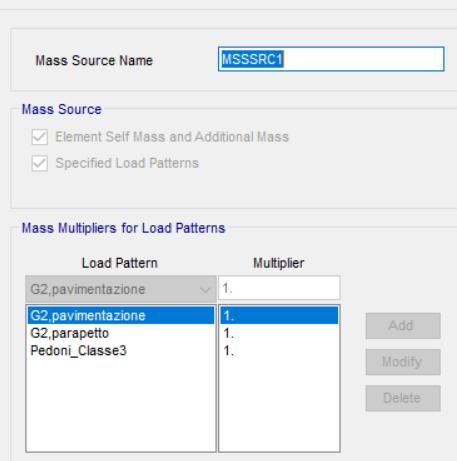Select the highlighted multiplier value for G2,pavimentazione
This screenshot has width=457, height=461.
279,315
